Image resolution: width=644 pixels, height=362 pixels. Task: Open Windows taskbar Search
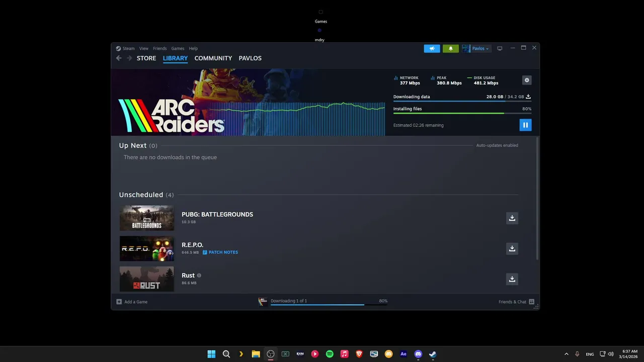pyautogui.click(x=226, y=354)
